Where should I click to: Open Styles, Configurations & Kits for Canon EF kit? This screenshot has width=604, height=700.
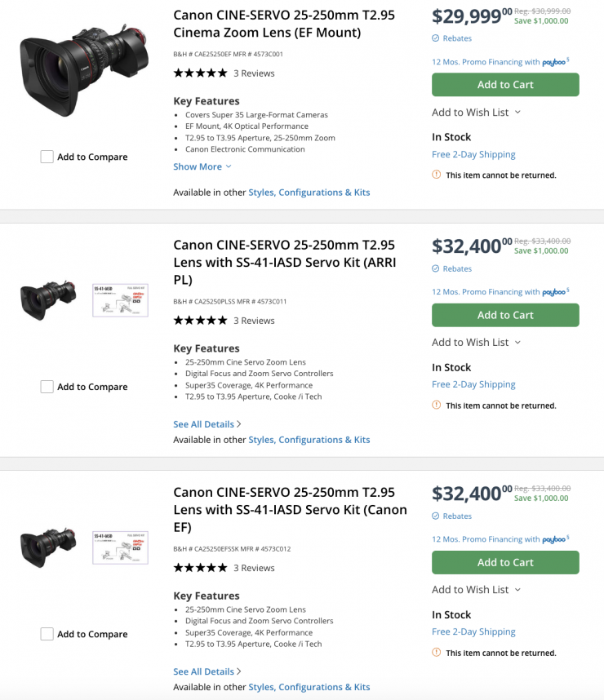(x=309, y=687)
